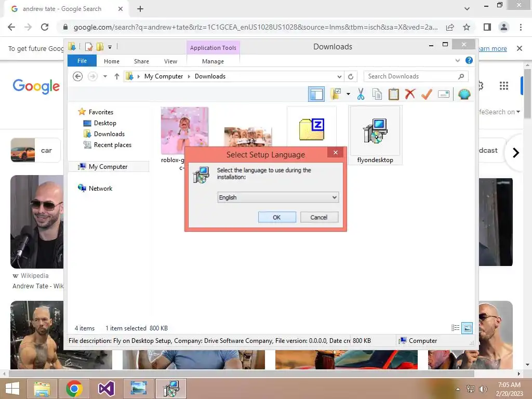The image size is (532, 399).
Task: Select My Computer in the address breadcrumb
Action: click(x=164, y=76)
